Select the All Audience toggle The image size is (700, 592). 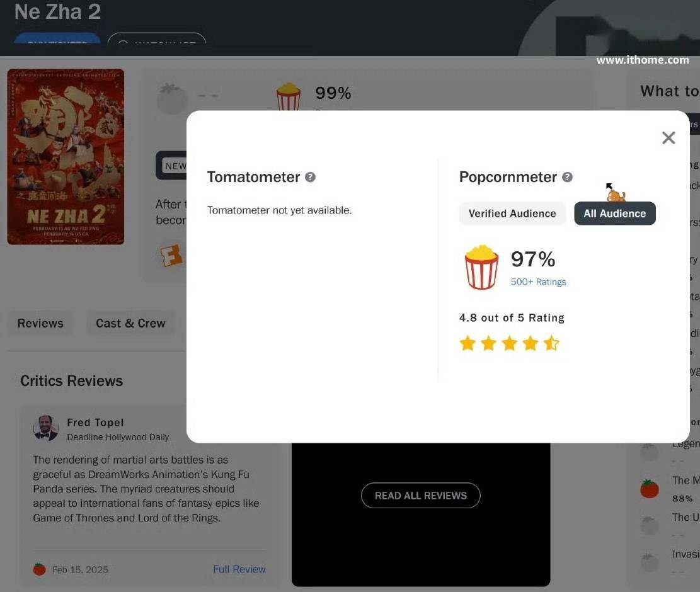(x=615, y=213)
